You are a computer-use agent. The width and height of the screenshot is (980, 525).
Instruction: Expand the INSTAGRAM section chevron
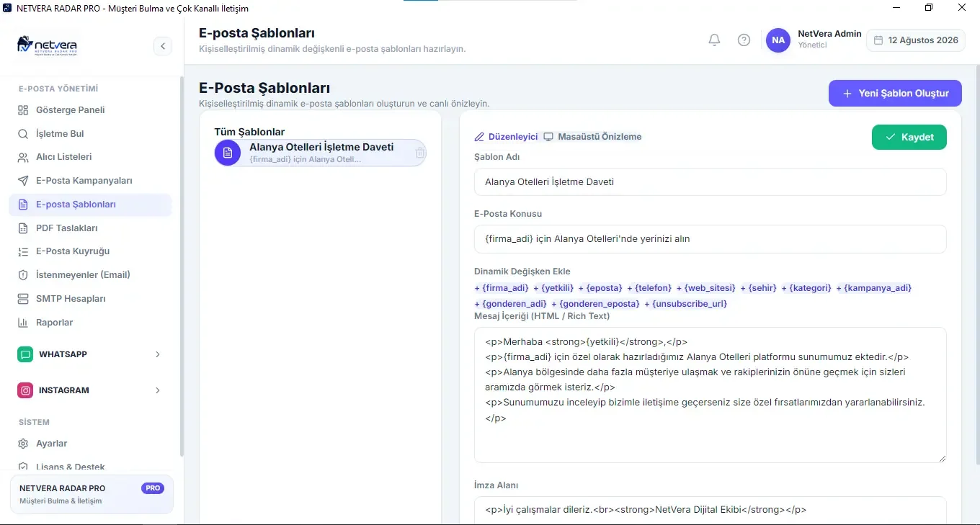[158, 390]
